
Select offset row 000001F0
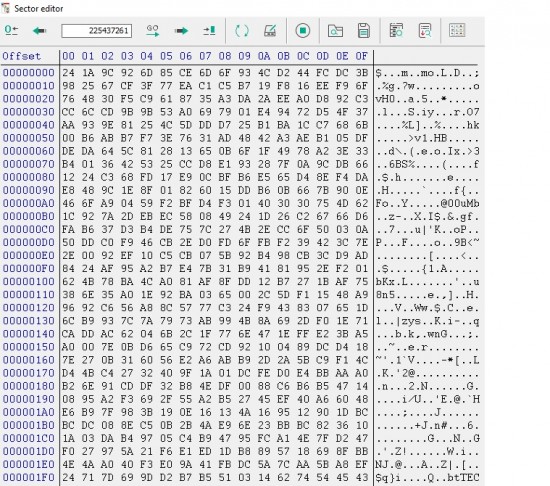[29, 477]
